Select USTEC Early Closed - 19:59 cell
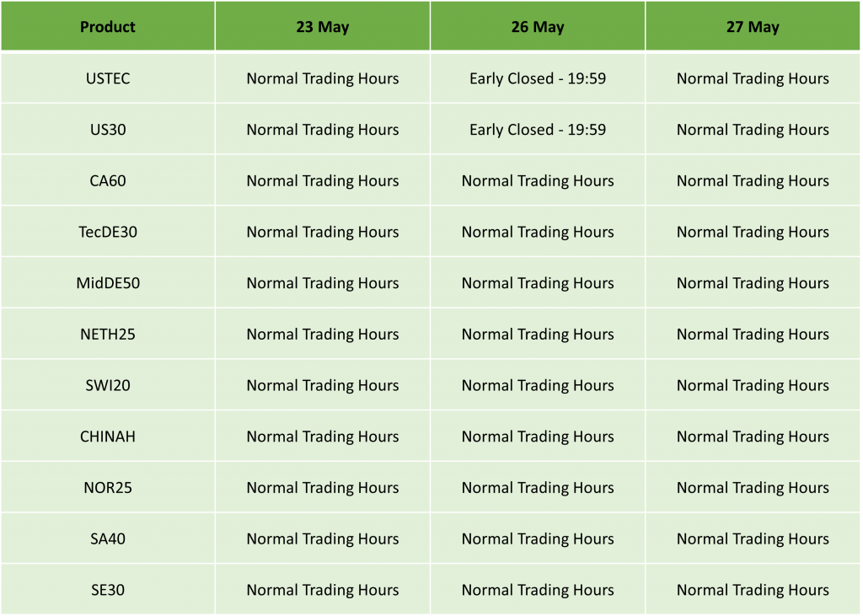Image resolution: width=863 pixels, height=616 pixels. (x=538, y=78)
